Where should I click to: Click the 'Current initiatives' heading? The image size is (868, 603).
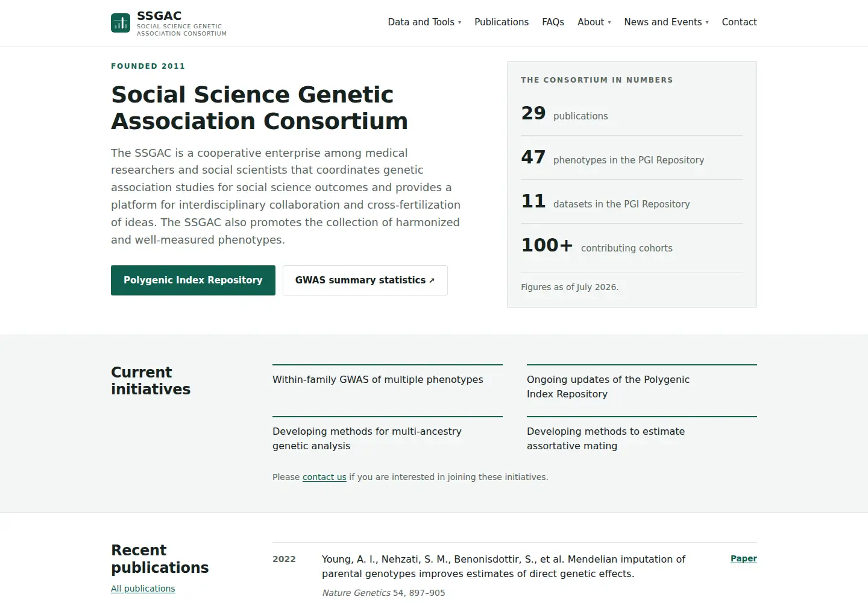point(151,380)
